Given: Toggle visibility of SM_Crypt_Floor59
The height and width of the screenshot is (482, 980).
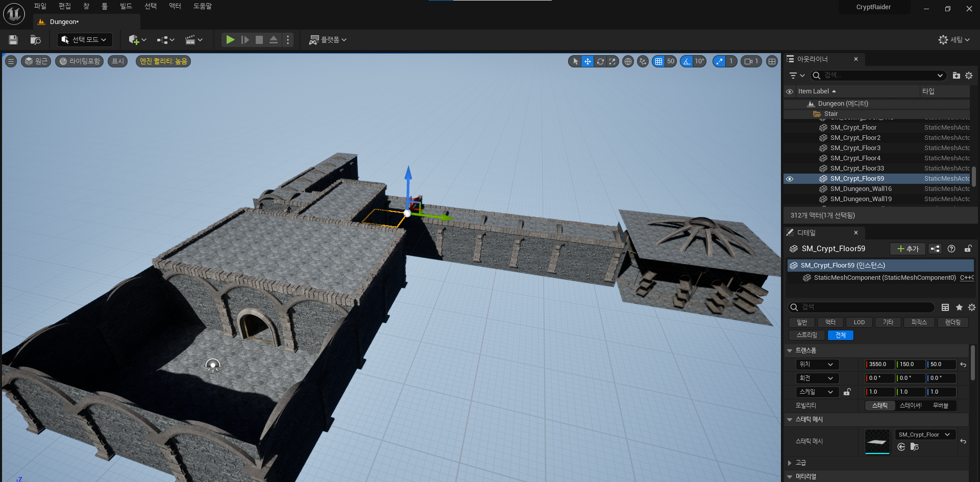Looking at the screenshot, I should [x=790, y=179].
